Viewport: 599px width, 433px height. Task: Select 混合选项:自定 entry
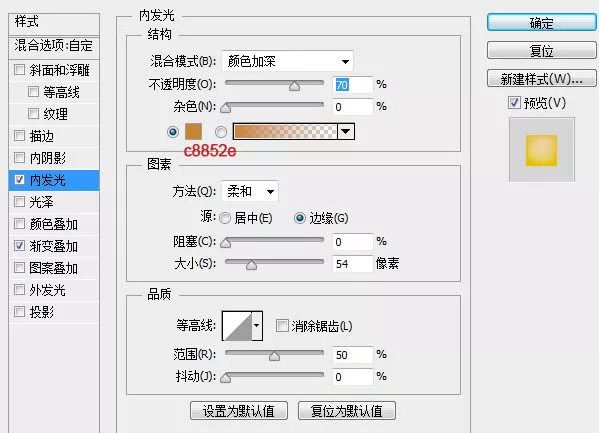point(54,46)
